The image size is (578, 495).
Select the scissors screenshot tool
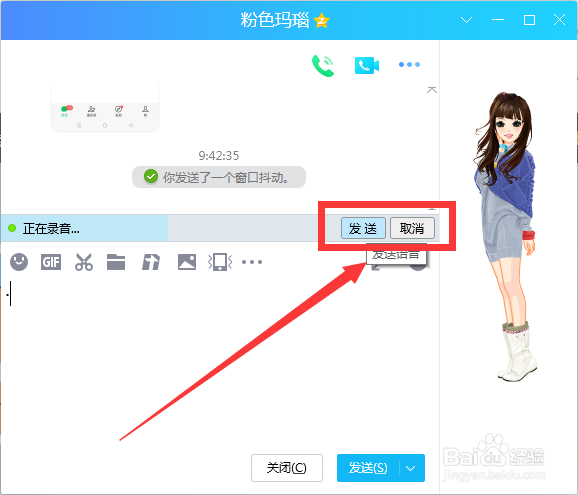(84, 262)
